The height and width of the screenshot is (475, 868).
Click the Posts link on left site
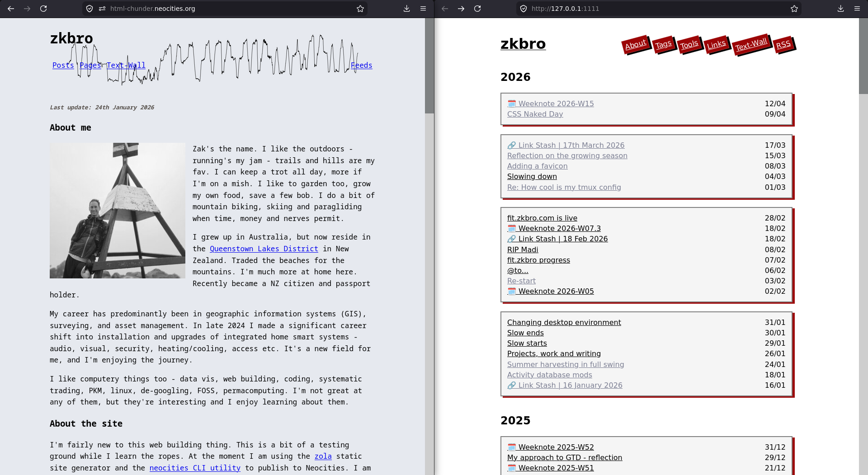pos(63,66)
